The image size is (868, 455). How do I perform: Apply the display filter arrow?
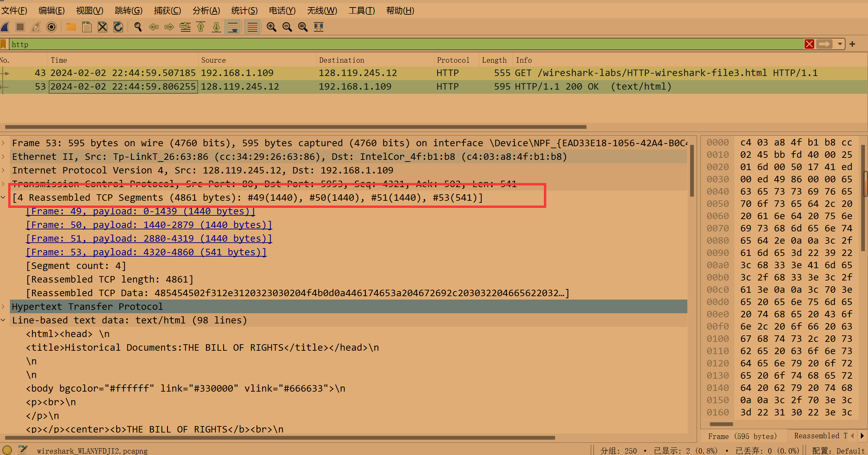pos(824,44)
